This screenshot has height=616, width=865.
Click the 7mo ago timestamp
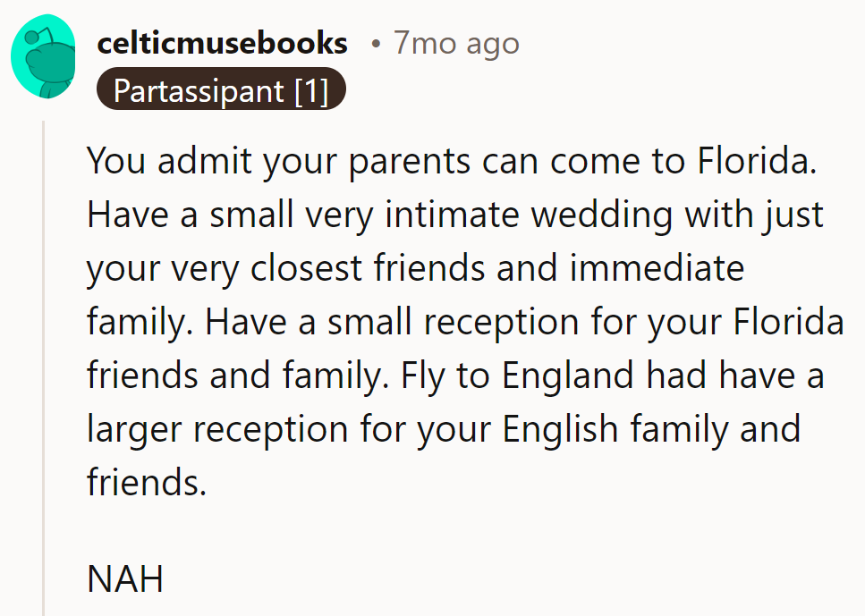point(456,42)
